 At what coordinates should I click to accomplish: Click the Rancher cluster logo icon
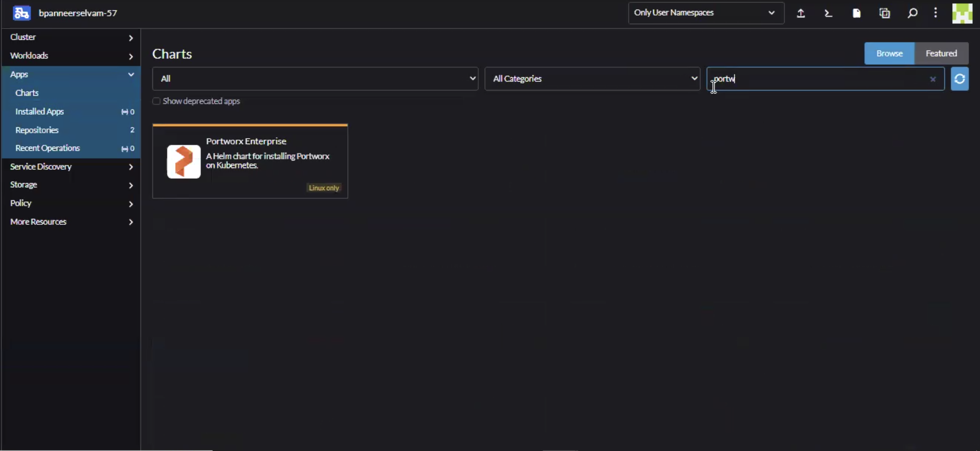(21, 13)
